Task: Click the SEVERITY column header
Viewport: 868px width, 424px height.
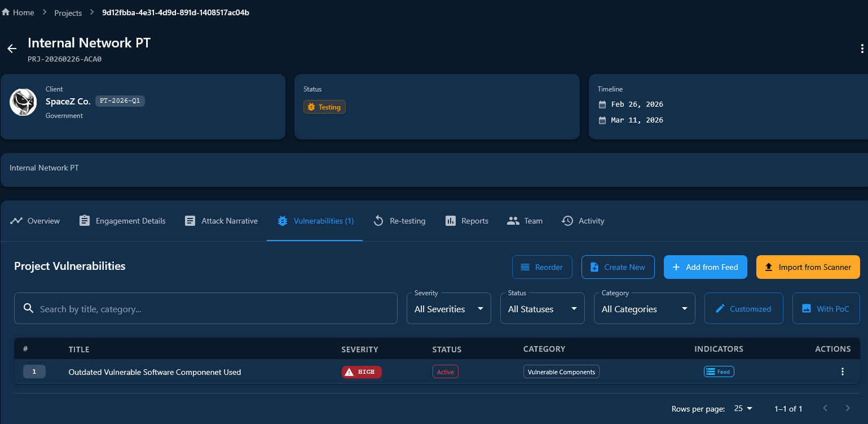Action: pos(360,349)
